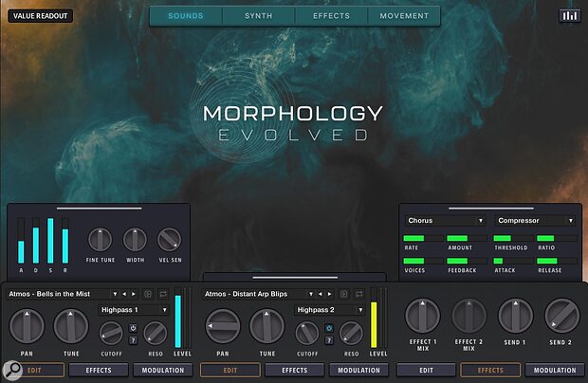Viewport: 588px width, 383px height.
Task: Click the Effect 1 Mix knob
Action: pos(423,316)
